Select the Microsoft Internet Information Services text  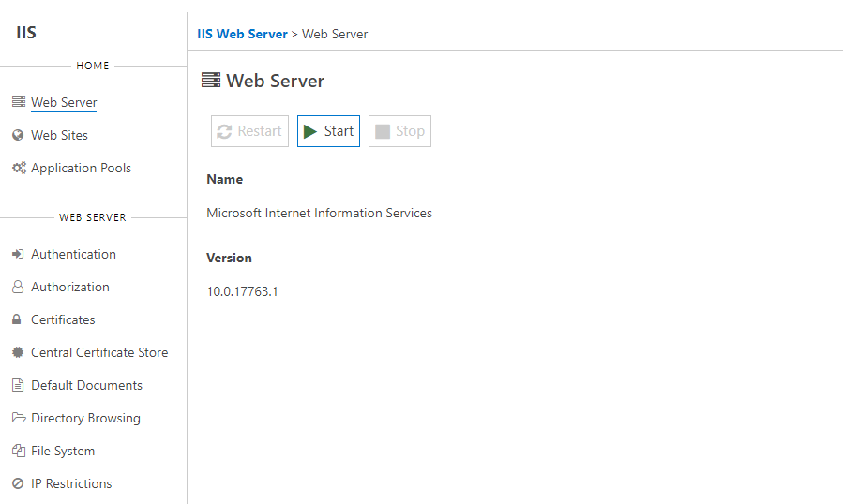[319, 213]
